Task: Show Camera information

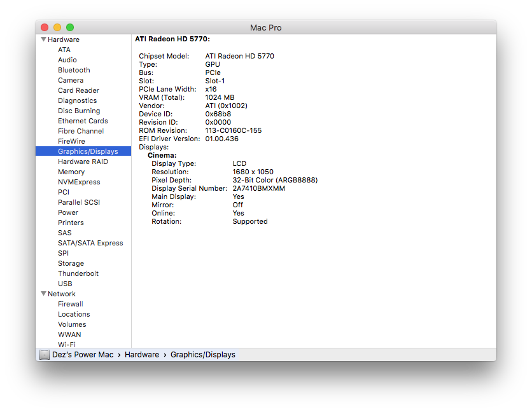Action: tap(71, 80)
